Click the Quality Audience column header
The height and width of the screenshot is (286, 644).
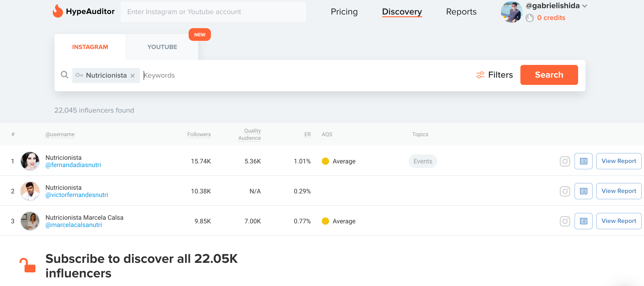coord(250,134)
